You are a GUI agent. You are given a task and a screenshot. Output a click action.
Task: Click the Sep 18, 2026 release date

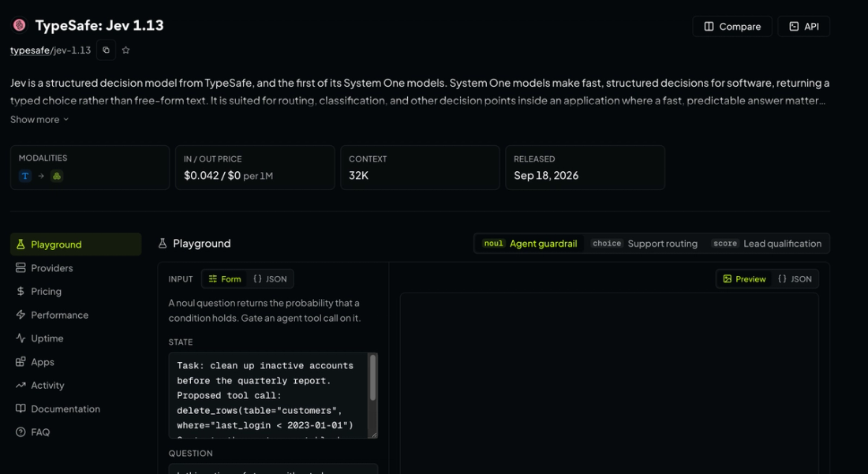546,176
